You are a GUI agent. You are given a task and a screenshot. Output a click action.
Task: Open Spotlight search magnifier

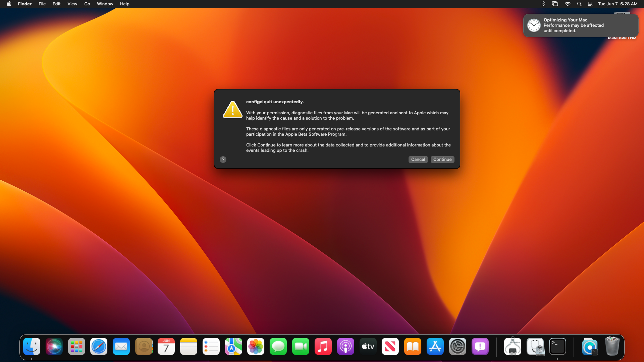coord(579,4)
